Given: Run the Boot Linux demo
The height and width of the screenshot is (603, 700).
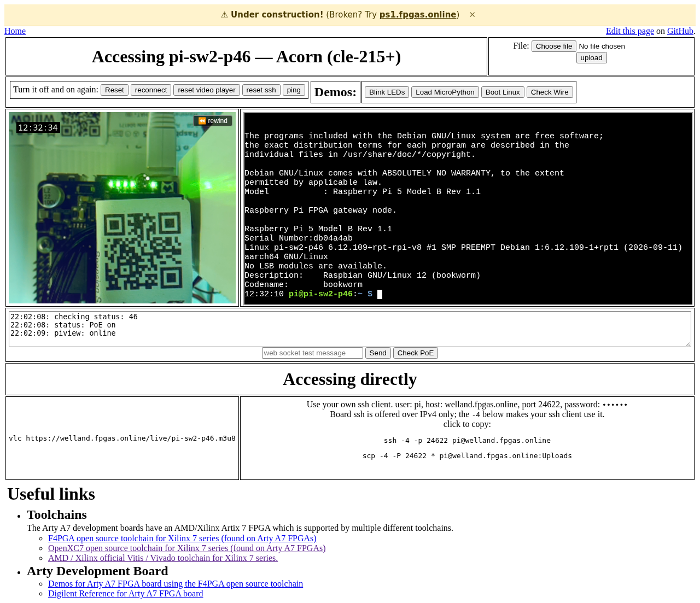Looking at the screenshot, I should click(503, 92).
